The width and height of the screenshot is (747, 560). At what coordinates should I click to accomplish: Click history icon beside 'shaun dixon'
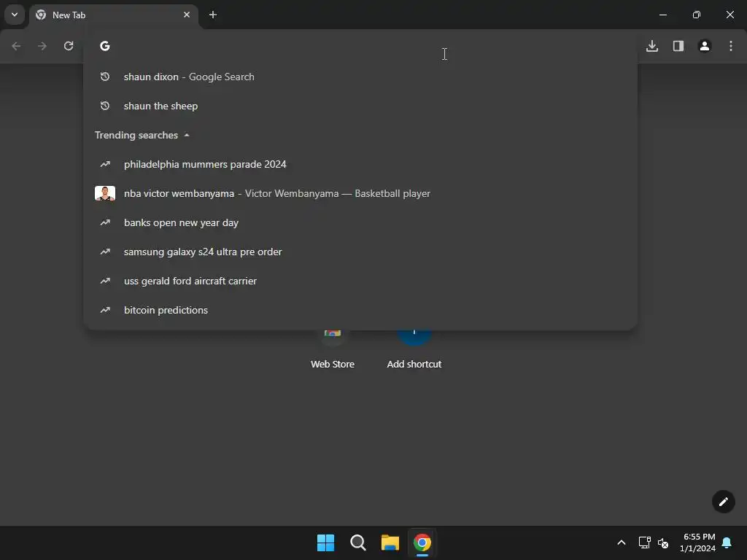tap(105, 77)
